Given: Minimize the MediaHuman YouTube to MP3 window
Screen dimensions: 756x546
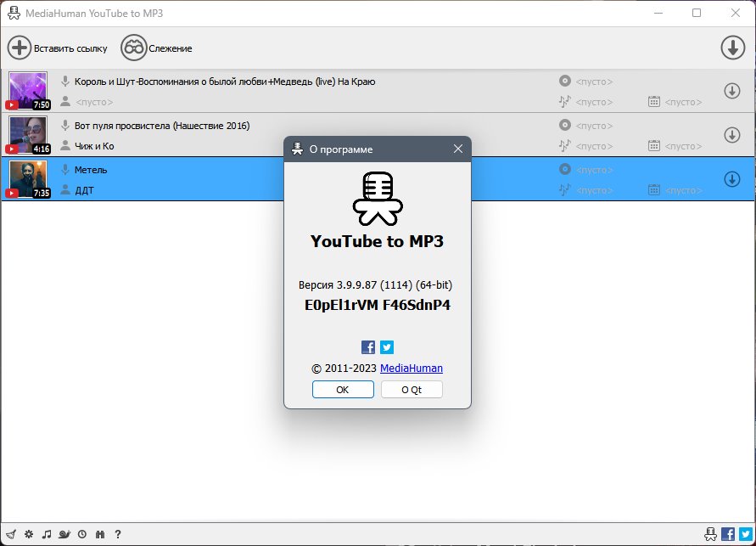Looking at the screenshot, I should [x=658, y=13].
